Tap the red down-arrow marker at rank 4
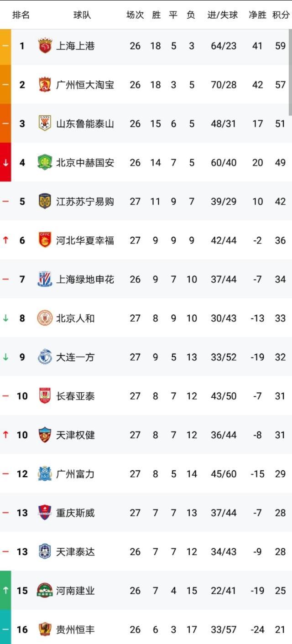 (5, 162)
